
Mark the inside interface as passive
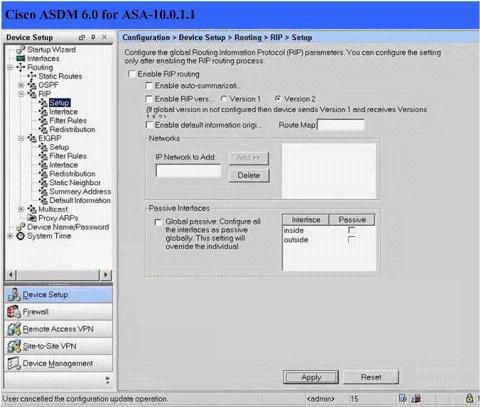(x=351, y=230)
